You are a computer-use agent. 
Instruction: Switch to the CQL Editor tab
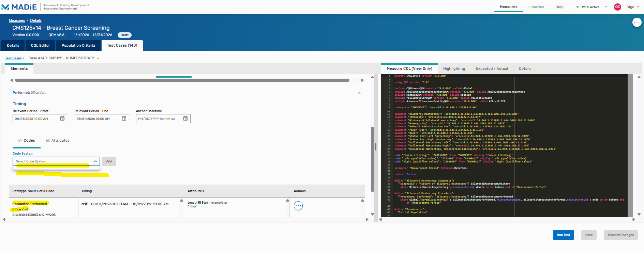(40, 45)
